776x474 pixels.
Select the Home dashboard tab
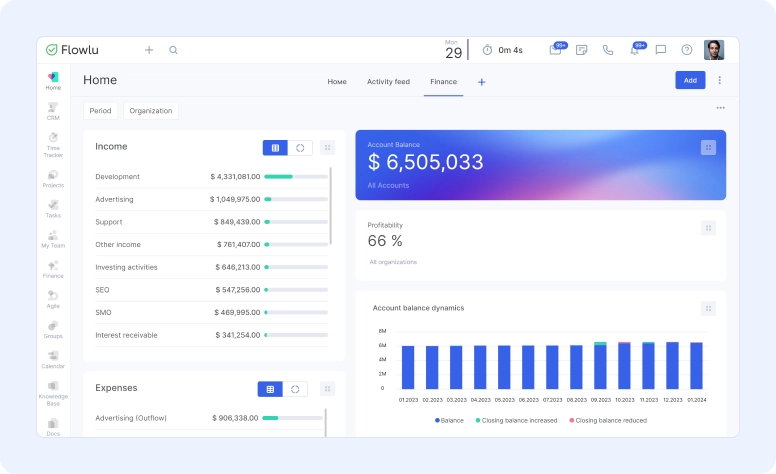coord(337,82)
